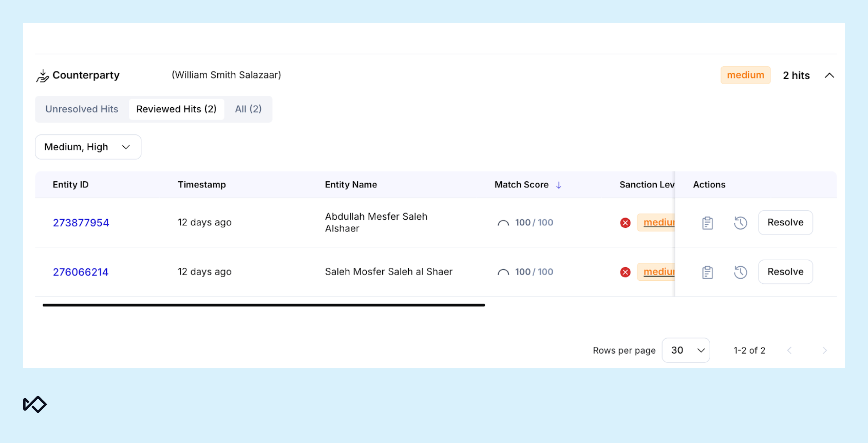Screen dimensions: 868x443
Task: Open the Medium, High filter dropdown
Action: [88, 147]
